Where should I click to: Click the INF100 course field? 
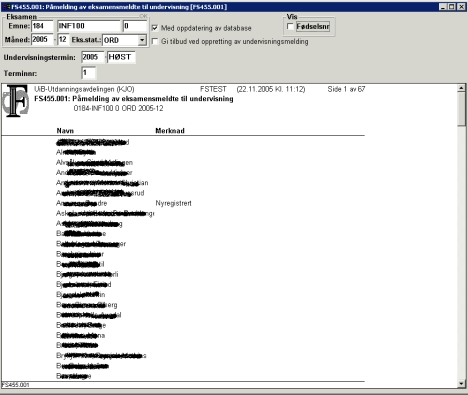89,26
